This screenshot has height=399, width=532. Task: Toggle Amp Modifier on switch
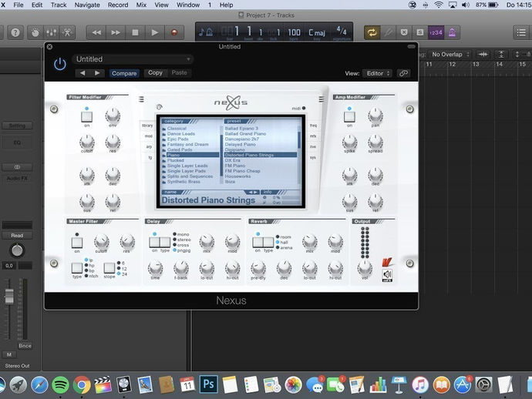[349, 116]
